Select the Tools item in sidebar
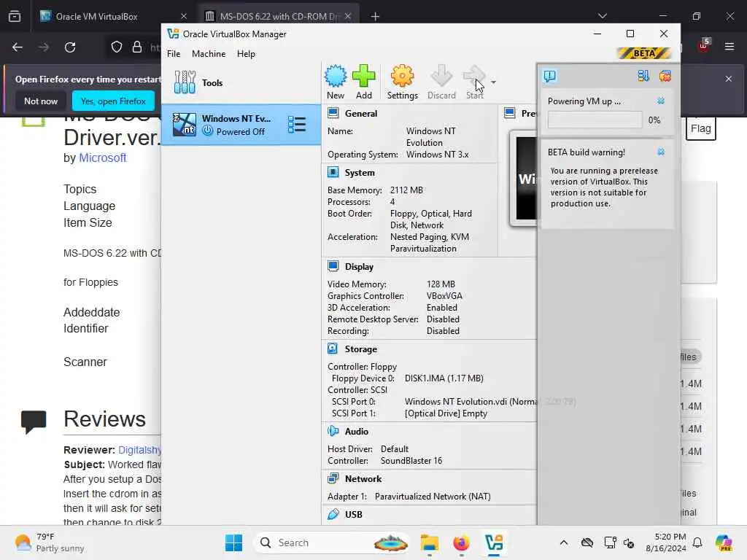Viewport: 747px width, 560px height. [241, 82]
